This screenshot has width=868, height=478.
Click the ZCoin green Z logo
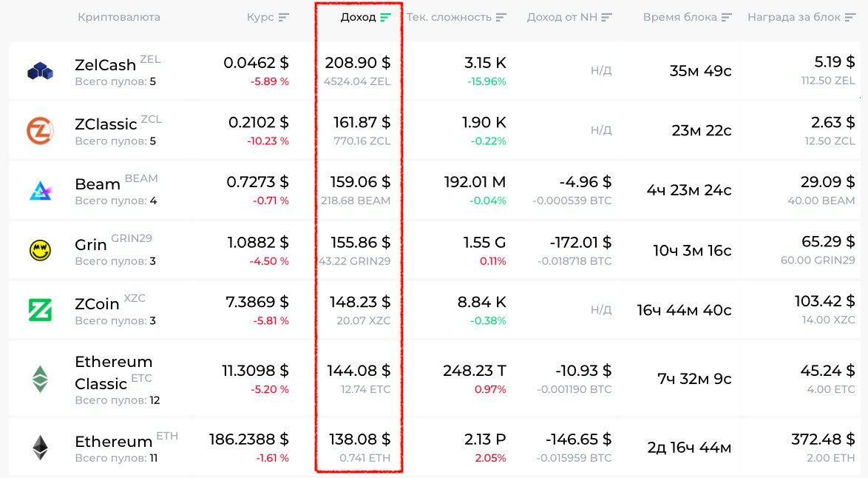click(40, 310)
